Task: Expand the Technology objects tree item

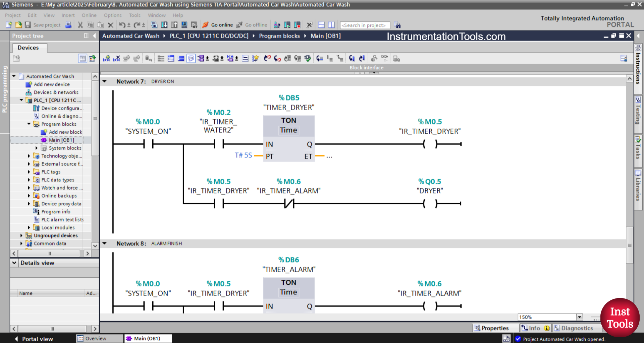Action: tap(29, 156)
